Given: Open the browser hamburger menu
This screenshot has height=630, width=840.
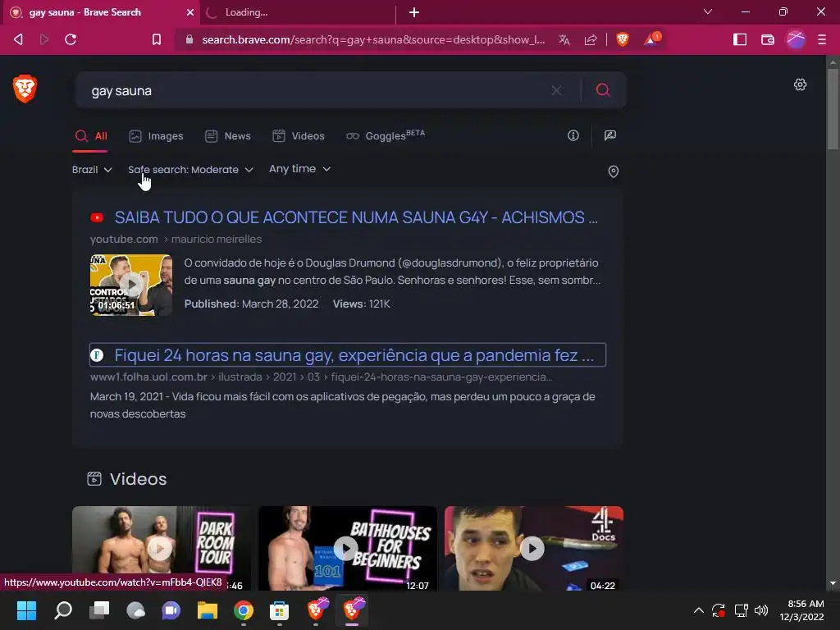Looking at the screenshot, I should (x=822, y=39).
